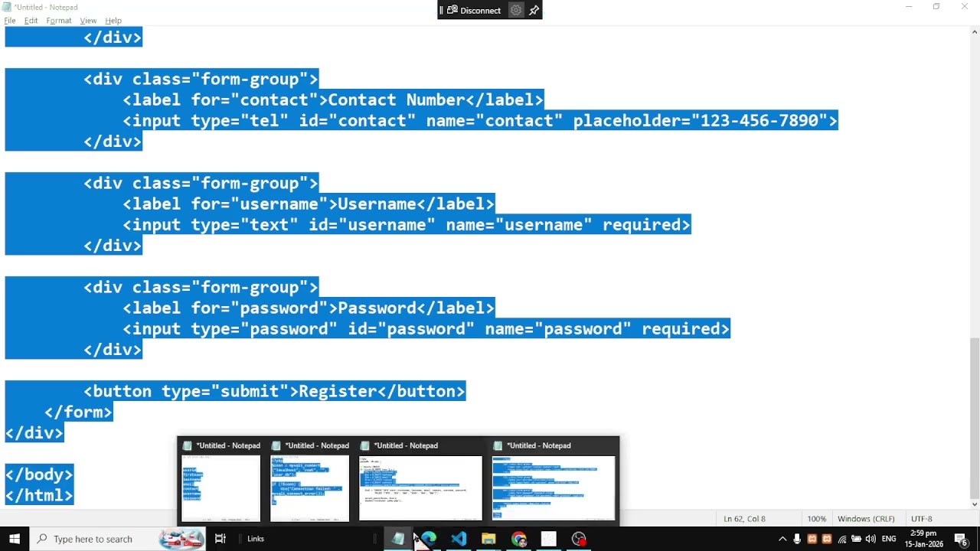The width and height of the screenshot is (980, 551).
Task: Click the Links toolbar label on the taskbar
Action: coord(256,539)
